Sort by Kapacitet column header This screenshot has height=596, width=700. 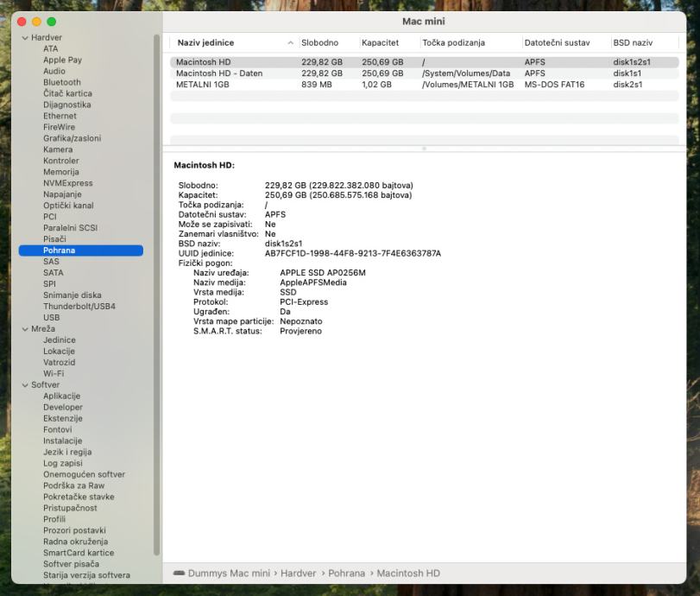380,43
